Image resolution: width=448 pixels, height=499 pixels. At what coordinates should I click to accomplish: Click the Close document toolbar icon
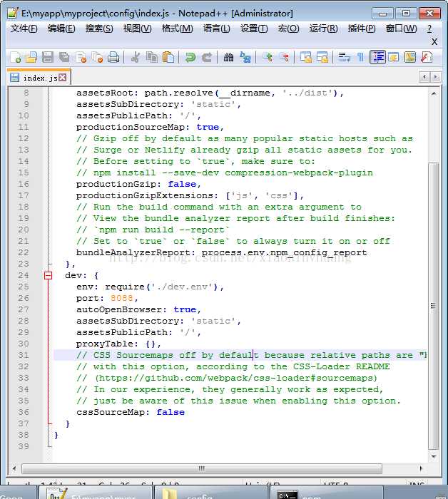click(81, 57)
